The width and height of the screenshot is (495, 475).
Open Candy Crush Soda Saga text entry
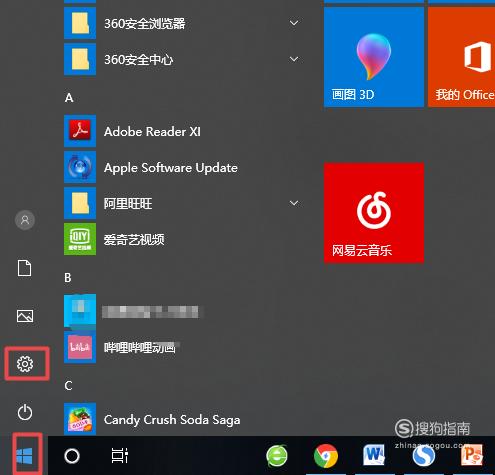point(172,420)
